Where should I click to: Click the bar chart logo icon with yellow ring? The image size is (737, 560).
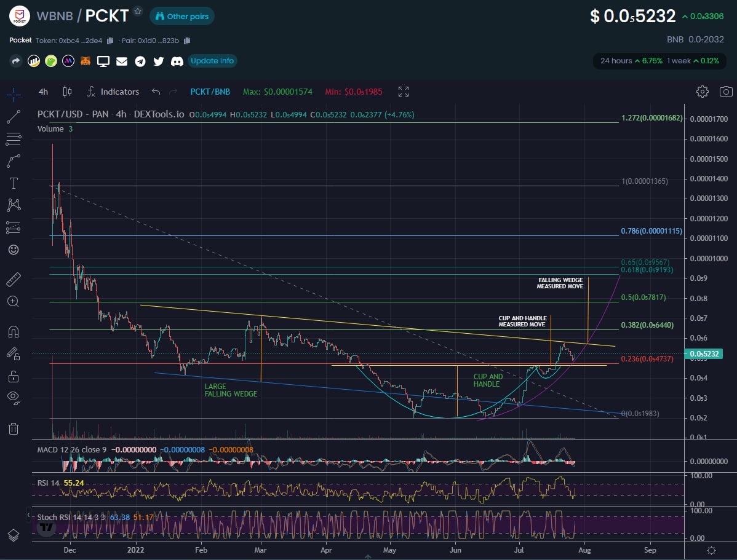(33, 61)
